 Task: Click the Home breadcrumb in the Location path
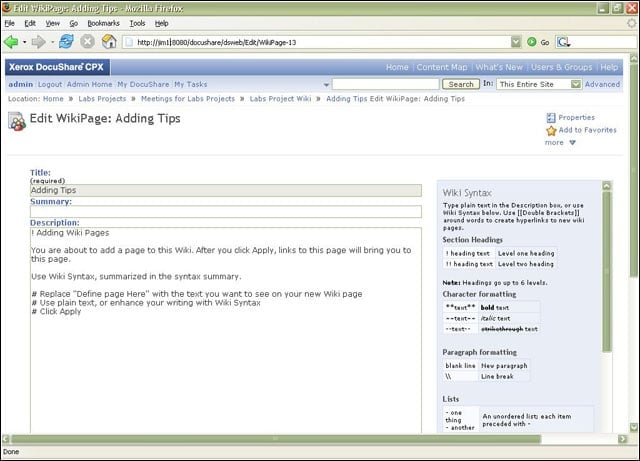pos(53,99)
